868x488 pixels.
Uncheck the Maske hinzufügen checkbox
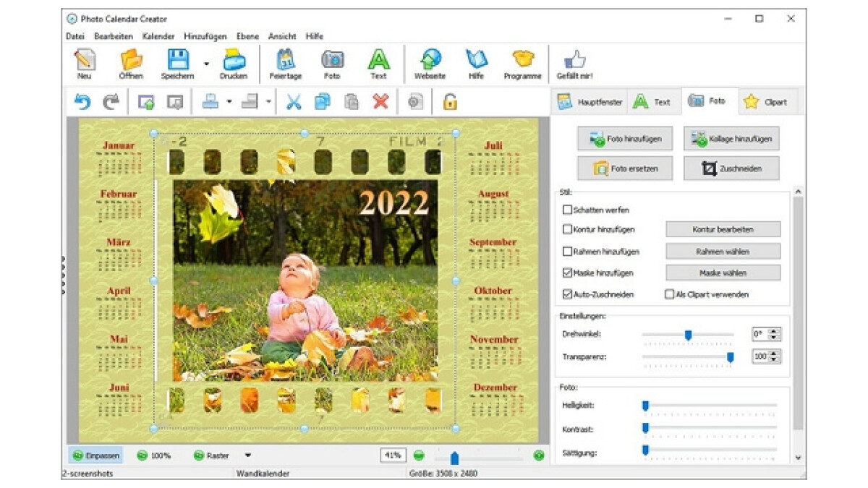pos(567,273)
